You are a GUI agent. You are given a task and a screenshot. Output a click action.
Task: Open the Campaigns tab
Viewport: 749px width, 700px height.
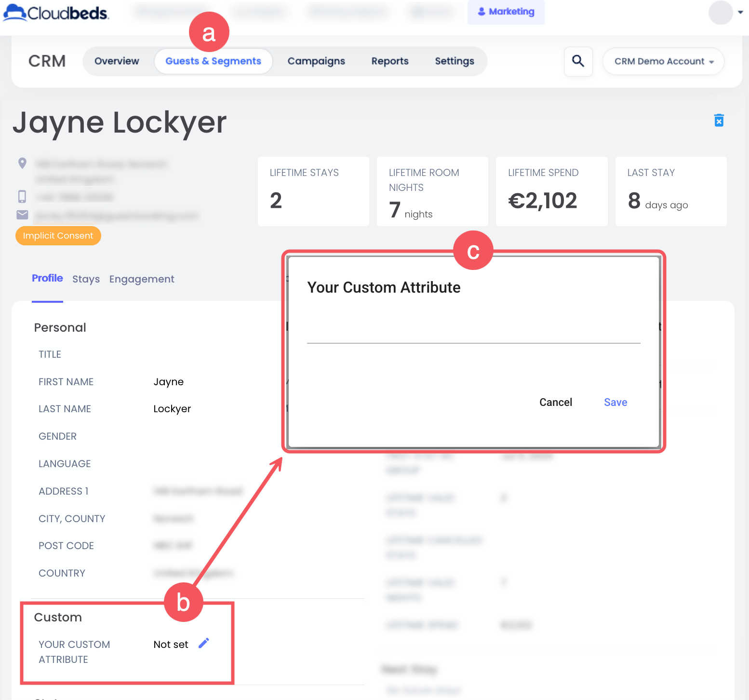316,61
